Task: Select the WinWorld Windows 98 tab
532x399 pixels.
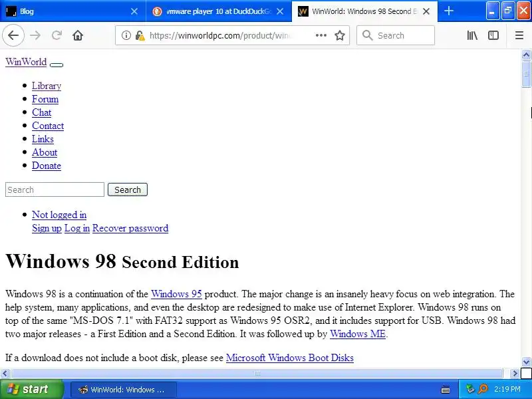Action: 364,11
